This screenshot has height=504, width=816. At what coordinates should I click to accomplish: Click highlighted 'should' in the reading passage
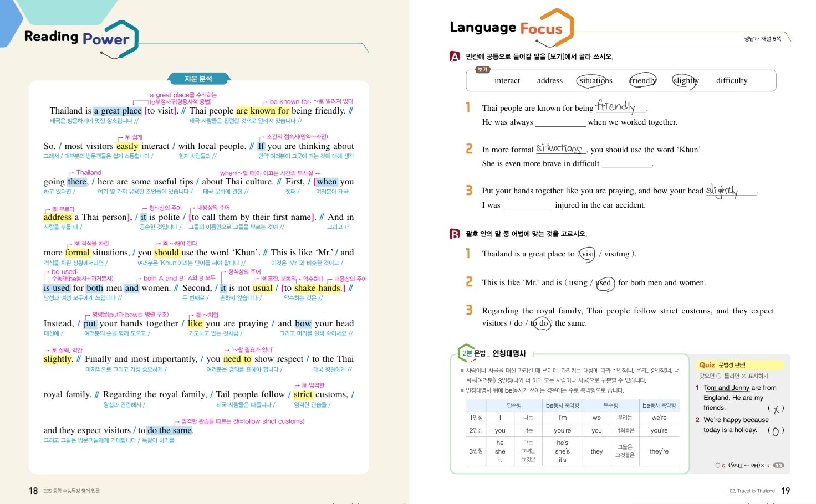(167, 253)
